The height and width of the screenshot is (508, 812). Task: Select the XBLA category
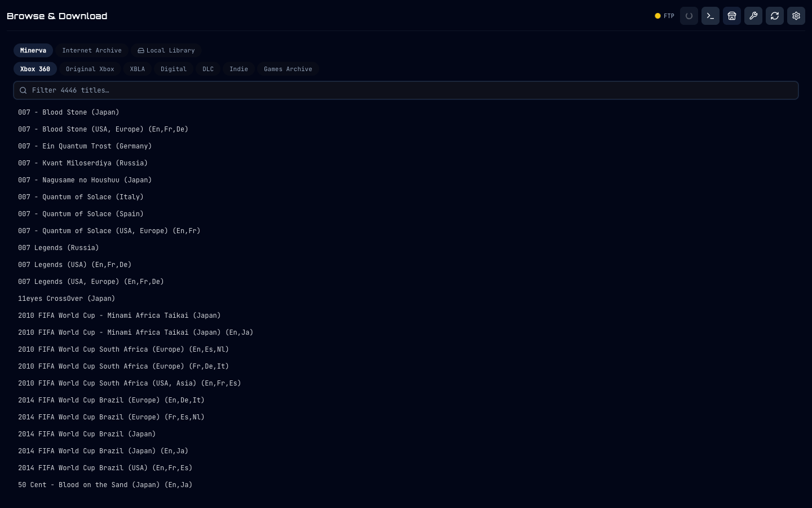click(138, 69)
